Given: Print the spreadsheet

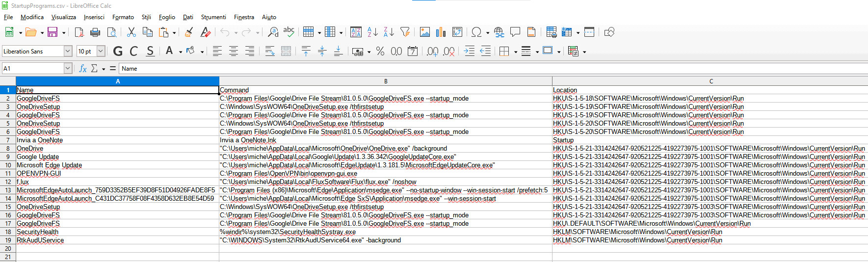Looking at the screenshot, I should coord(95,32).
